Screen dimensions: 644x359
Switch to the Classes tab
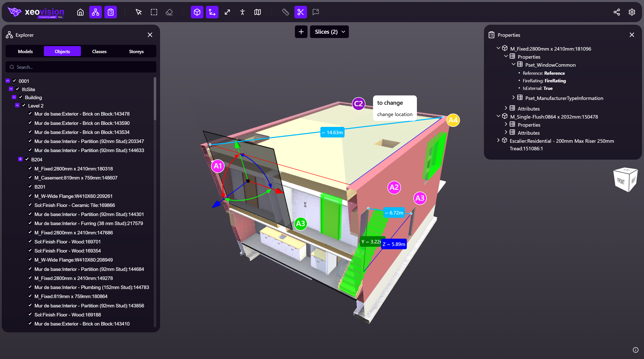[99, 51]
